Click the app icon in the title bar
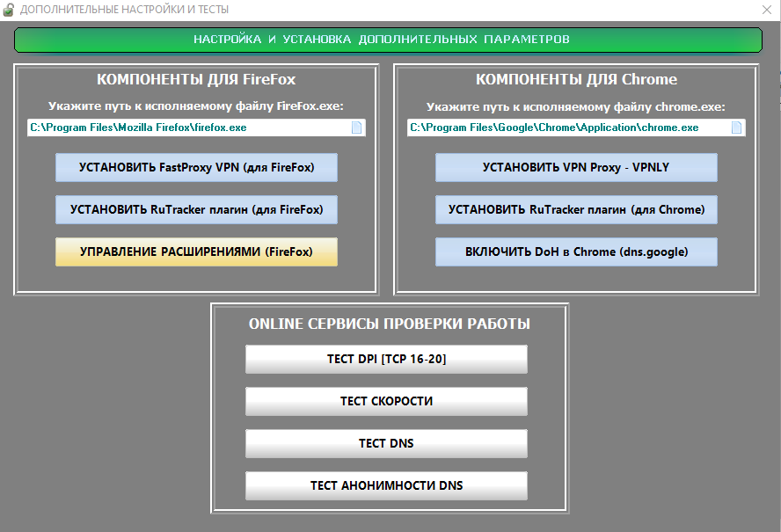 pyautogui.click(x=9, y=10)
